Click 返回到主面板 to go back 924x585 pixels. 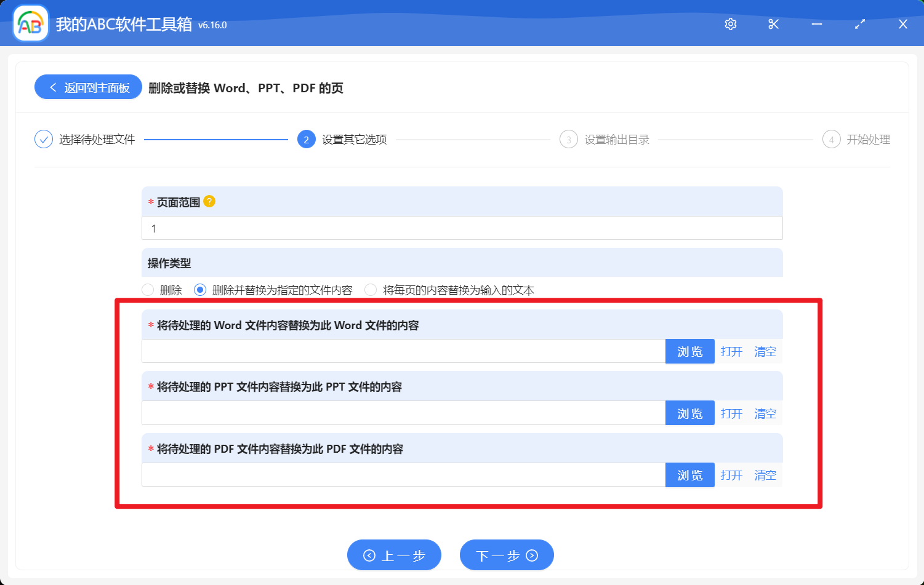point(87,87)
